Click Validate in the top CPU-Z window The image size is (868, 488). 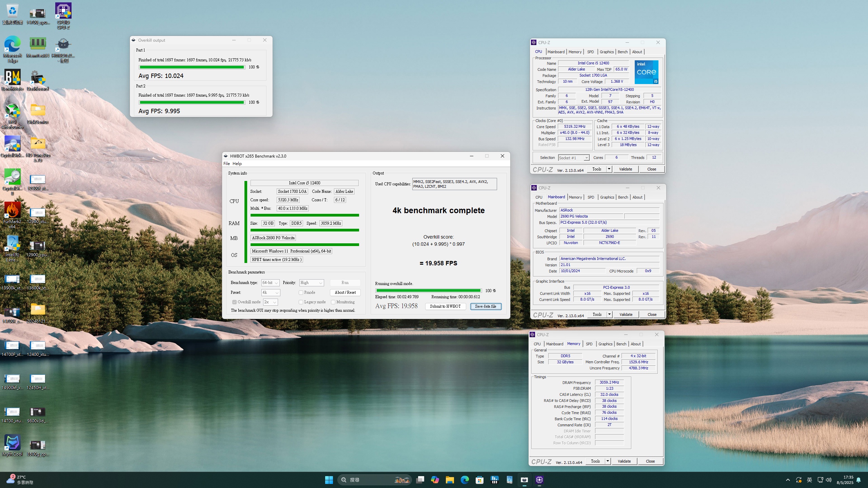626,169
